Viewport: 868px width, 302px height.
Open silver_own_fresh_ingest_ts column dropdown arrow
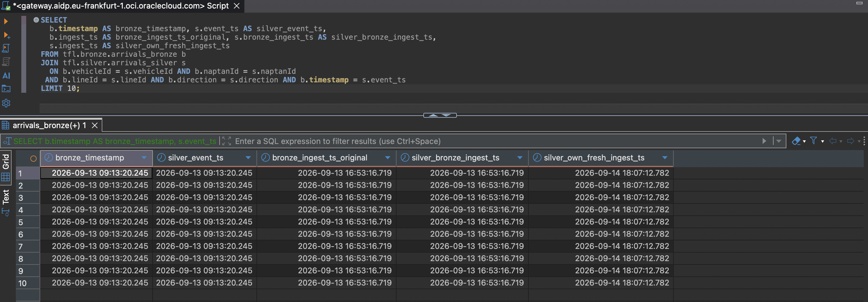pos(665,158)
